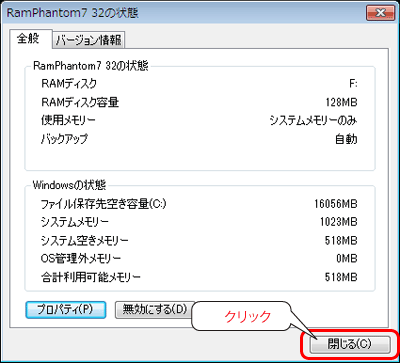This screenshot has width=400, height=363.
Task: Click the 1023MB system memory value
Action: click(x=338, y=222)
